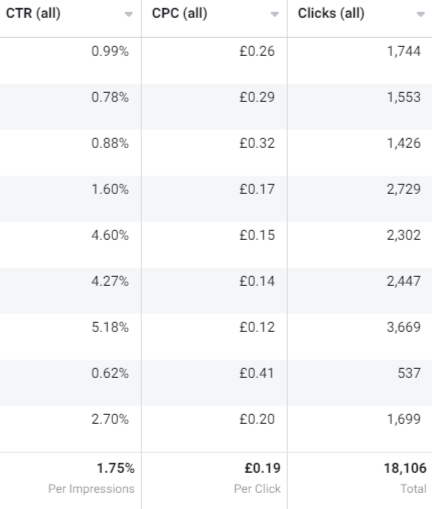Click the 5.18% CTR value
Screen dimensions: 434x509
(110, 327)
